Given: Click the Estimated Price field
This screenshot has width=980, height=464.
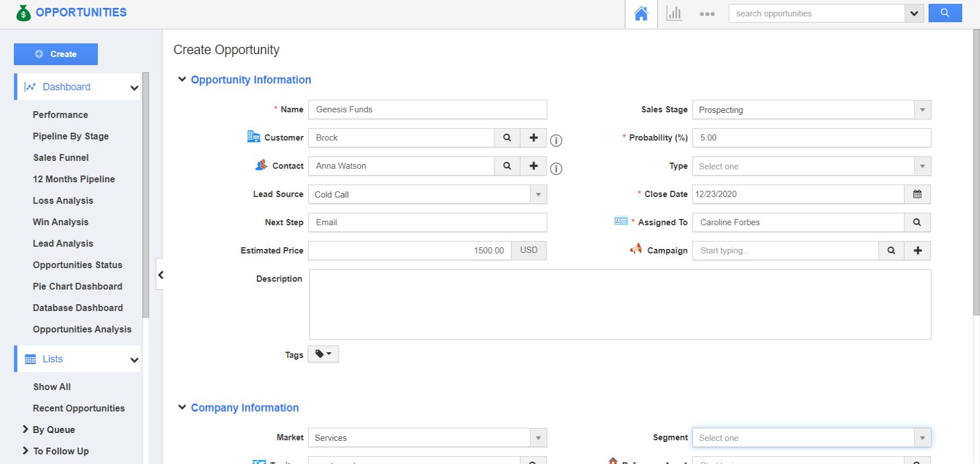Looking at the screenshot, I should 410,251.
